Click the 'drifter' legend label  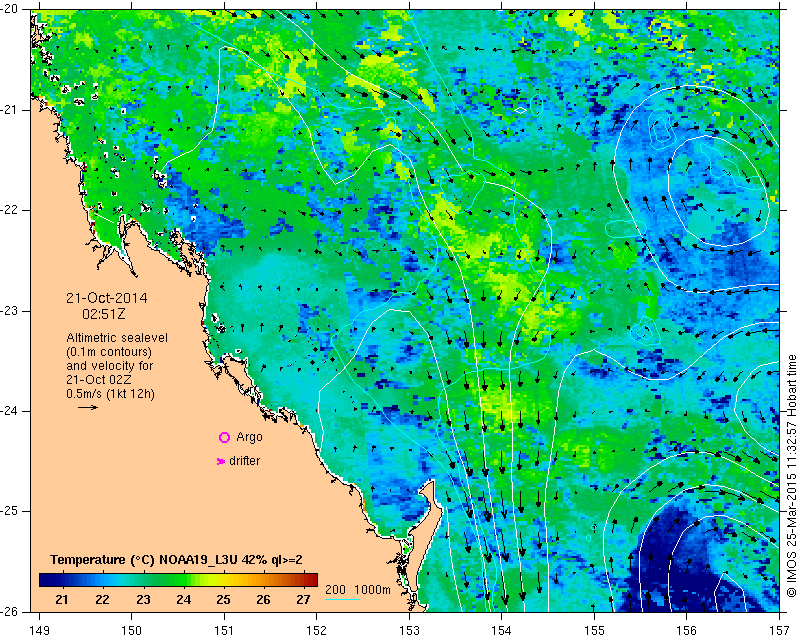point(244,461)
